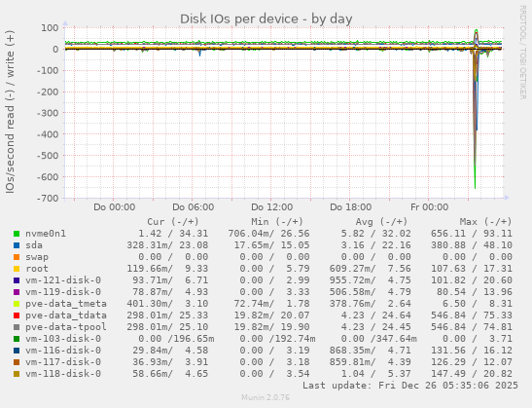Click the Max (-/+) column header
This screenshot has height=408, width=532.
pos(485,222)
